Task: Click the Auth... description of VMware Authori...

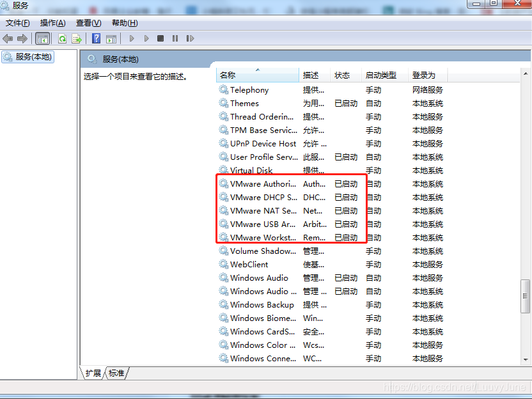Action: [x=314, y=184]
